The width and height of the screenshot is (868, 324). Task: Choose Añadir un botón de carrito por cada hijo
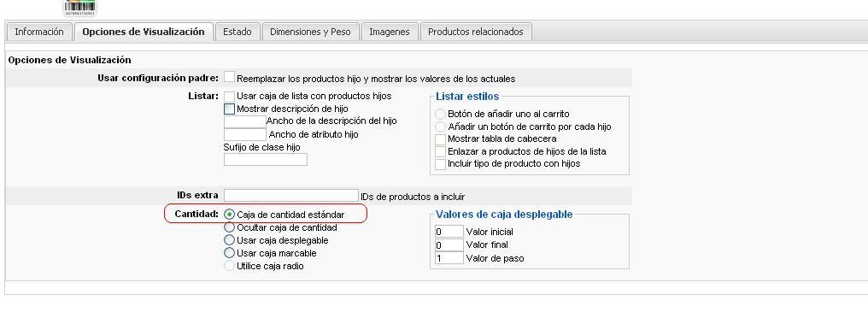[441, 127]
